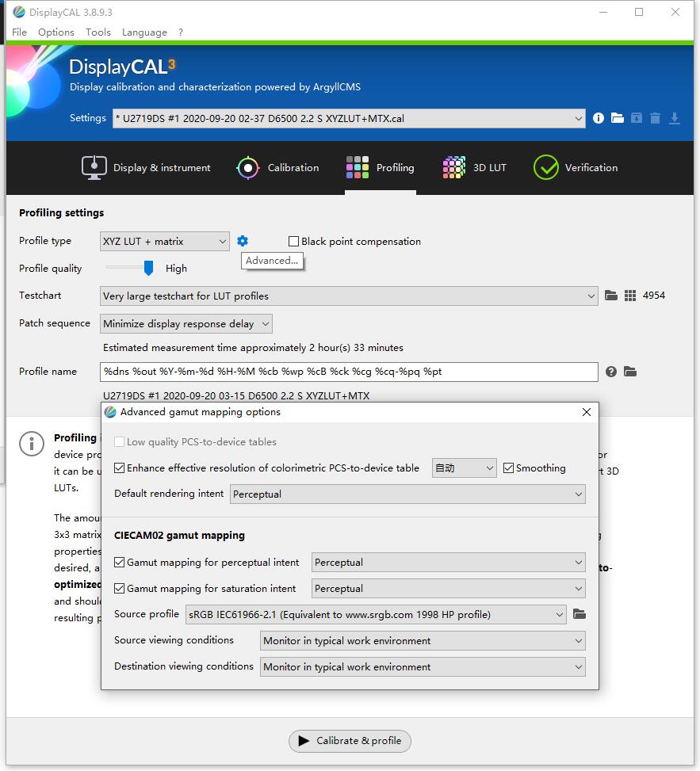
Task: Open the ? help menu
Action: (181, 32)
